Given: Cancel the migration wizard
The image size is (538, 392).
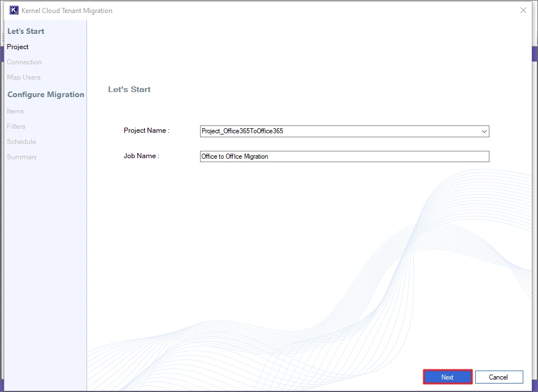Looking at the screenshot, I should tap(498, 377).
